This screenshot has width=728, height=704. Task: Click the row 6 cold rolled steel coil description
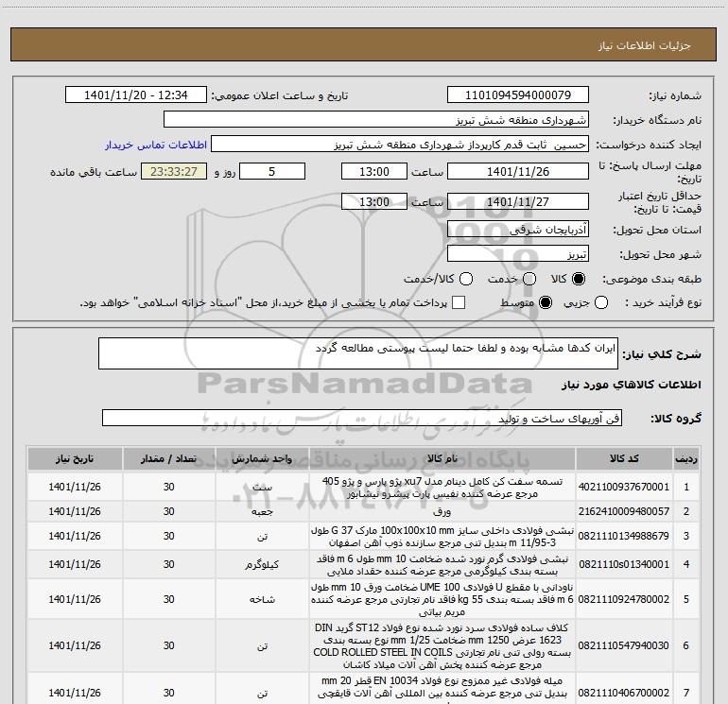pos(442,646)
